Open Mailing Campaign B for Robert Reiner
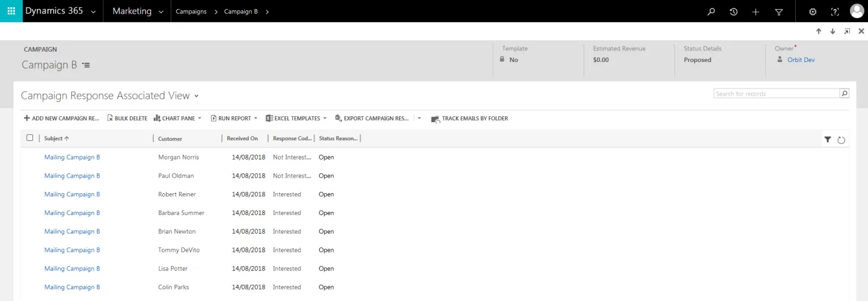The width and height of the screenshot is (868, 301). (x=72, y=194)
